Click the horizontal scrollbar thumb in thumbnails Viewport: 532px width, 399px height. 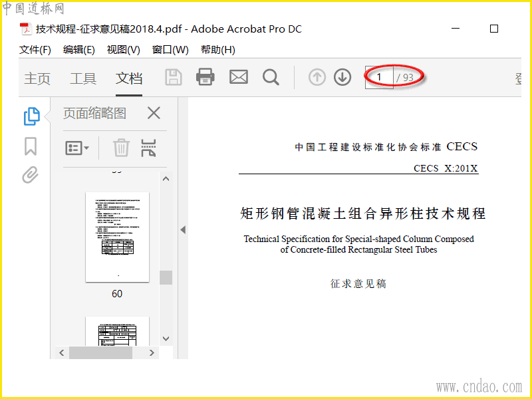101,353
